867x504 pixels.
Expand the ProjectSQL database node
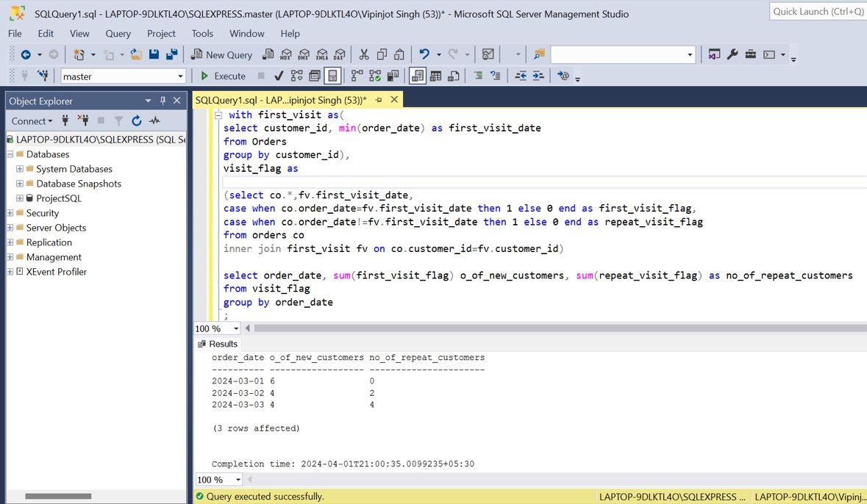point(20,198)
